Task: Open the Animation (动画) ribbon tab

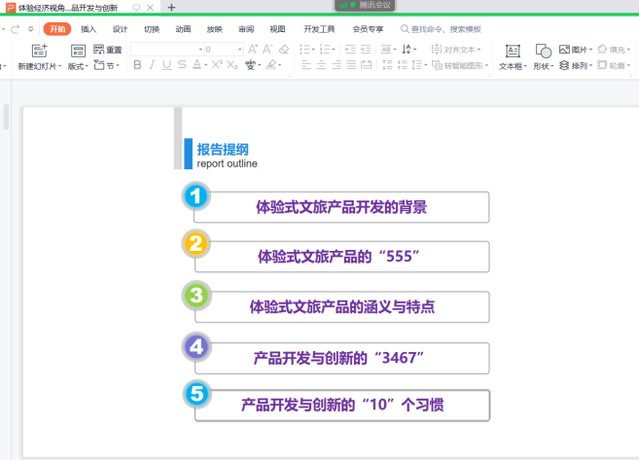Action: (x=183, y=29)
